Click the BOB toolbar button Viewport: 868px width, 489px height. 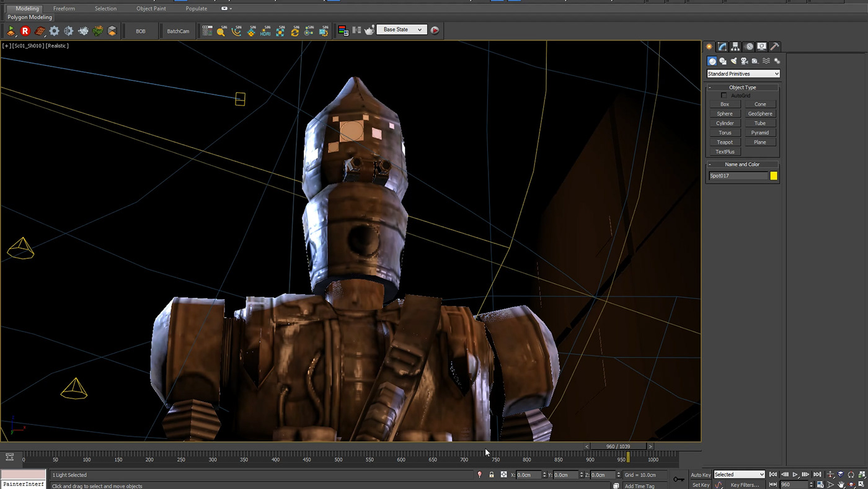point(141,31)
